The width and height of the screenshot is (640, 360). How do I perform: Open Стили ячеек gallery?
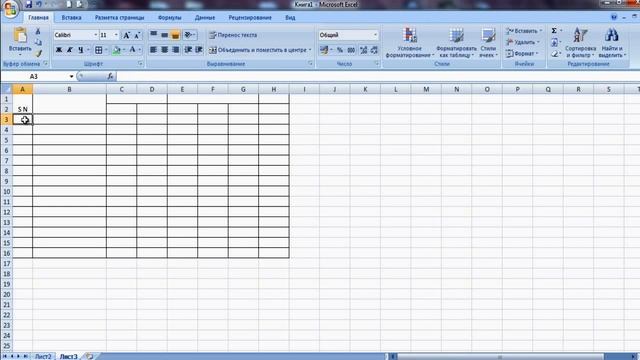(x=488, y=43)
